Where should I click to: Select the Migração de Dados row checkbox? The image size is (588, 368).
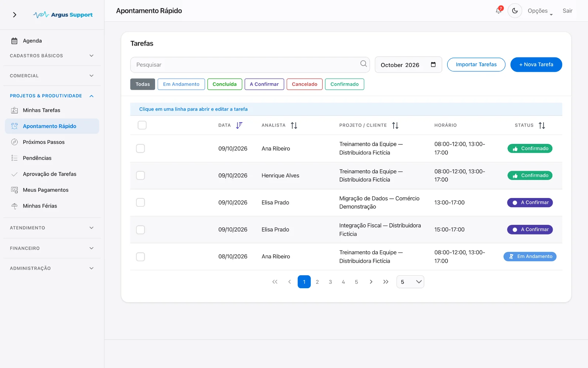tap(140, 202)
